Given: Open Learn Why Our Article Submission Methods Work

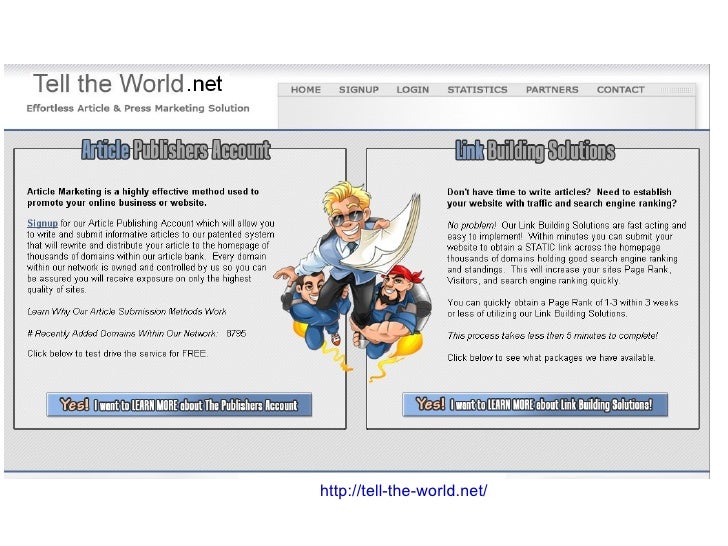Looking at the screenshot, I should click(127, 312).
